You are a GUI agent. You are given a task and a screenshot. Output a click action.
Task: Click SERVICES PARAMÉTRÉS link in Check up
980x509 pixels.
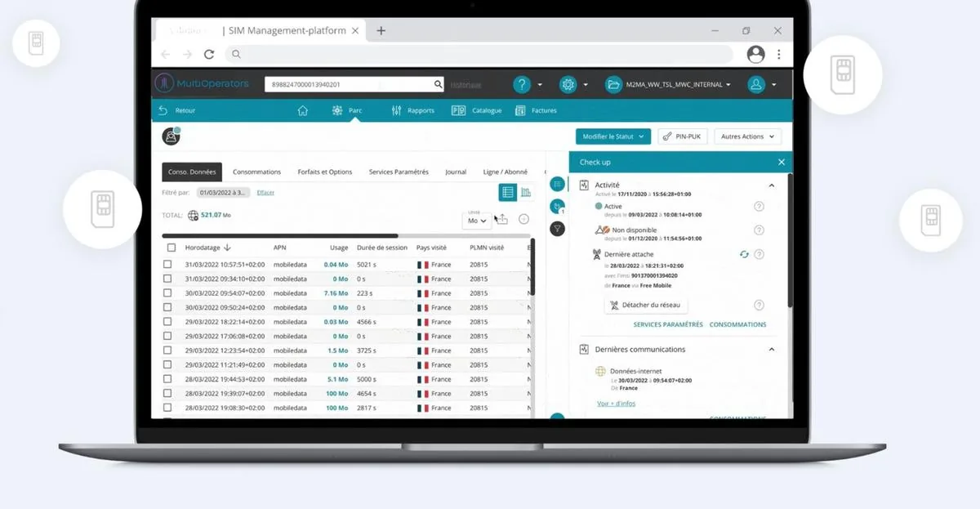[x=668, y=324]
